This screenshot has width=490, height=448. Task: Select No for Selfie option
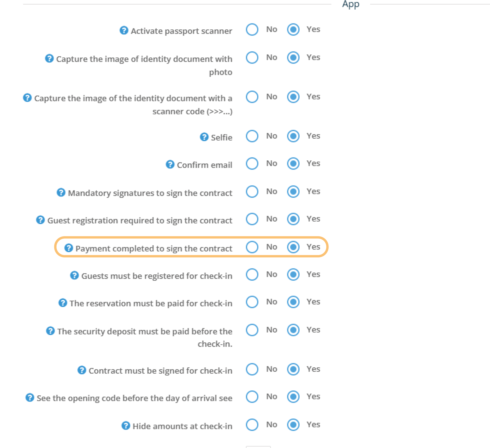pyautogui.click(x=252, y=136)
